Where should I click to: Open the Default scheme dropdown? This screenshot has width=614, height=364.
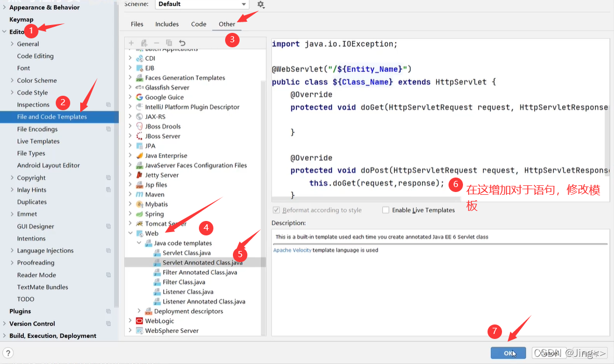pos(200,4)
